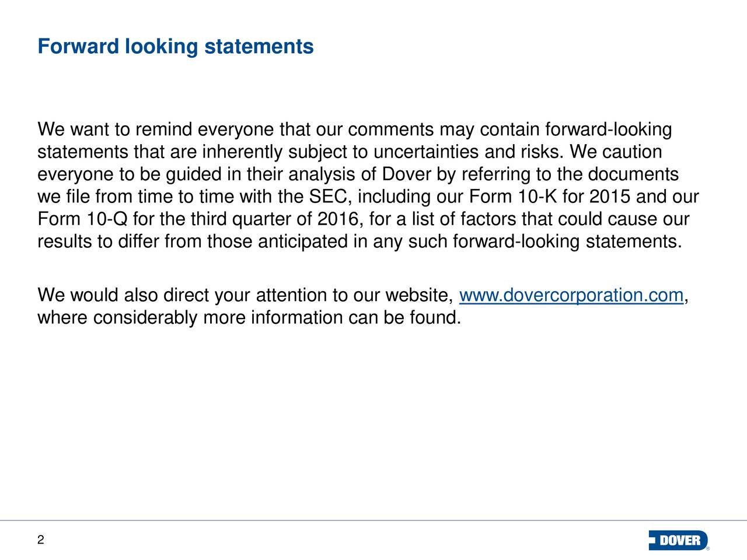Click the word Dover in the paragraph
Screen dimensions: 747x560
(406, 176)
